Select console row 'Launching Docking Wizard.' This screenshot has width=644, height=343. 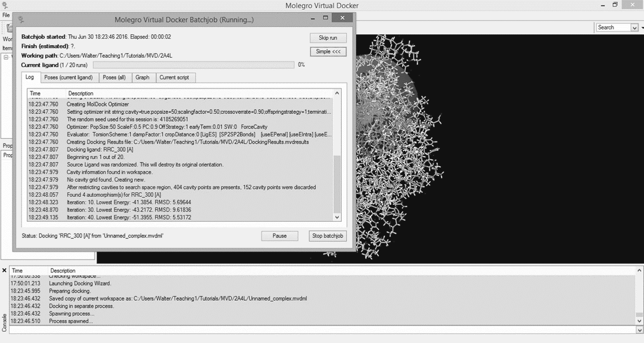(323, 284)
